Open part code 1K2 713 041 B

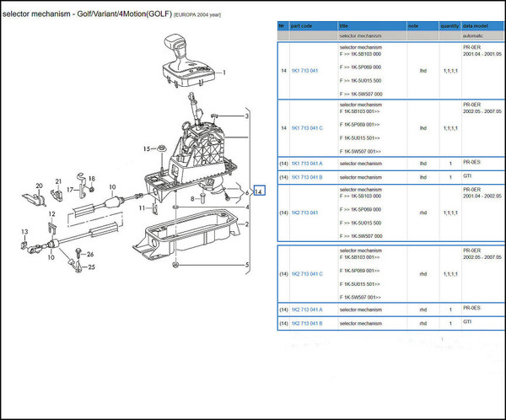[x=307, y=323]
